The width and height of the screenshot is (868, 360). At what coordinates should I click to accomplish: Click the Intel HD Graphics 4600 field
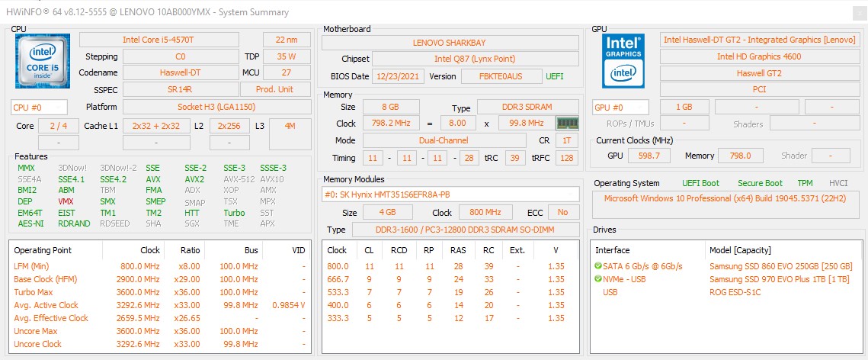click(x=760, y=56)
